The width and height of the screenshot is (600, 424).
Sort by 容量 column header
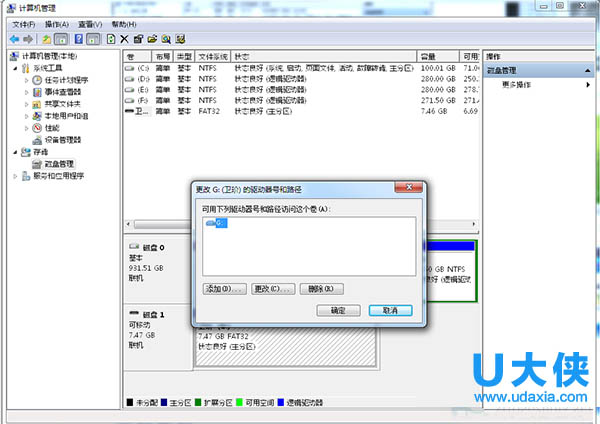[x=438, y=57]
